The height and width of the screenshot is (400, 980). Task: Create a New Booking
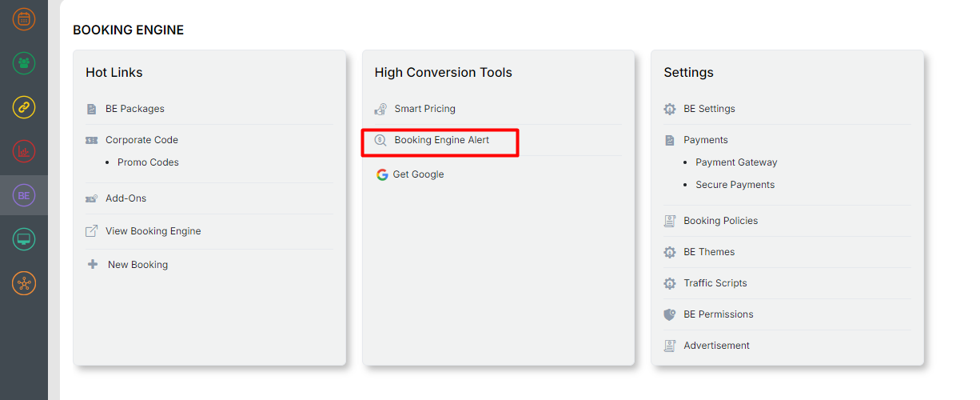(x=137, y=265)
